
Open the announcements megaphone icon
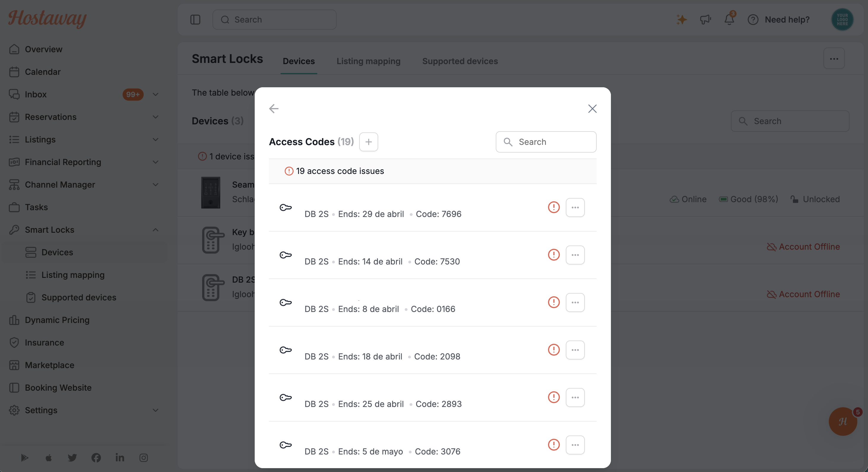[x=705, y=20]
